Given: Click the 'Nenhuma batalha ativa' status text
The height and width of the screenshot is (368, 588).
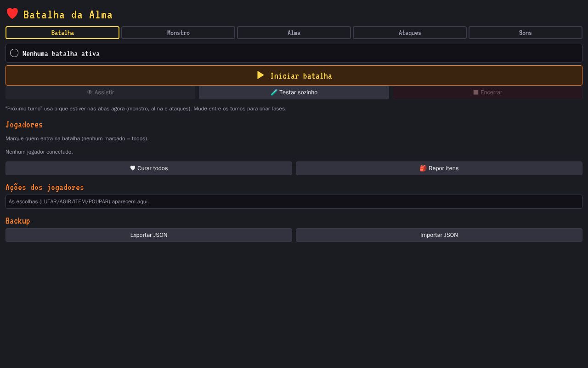Looking at the screenshot, I should click(61, 54).
